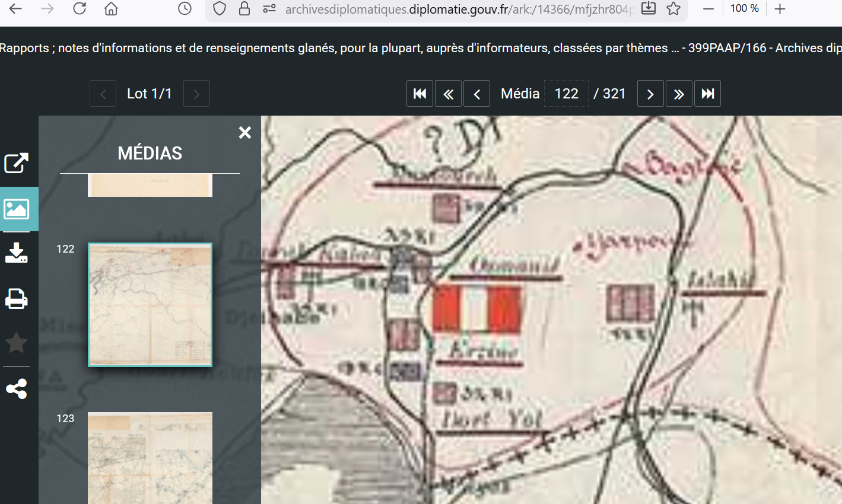Select thumbnail 122 in Médias list
The height and width of the screenshot is (504, 842).
(150, 304)
